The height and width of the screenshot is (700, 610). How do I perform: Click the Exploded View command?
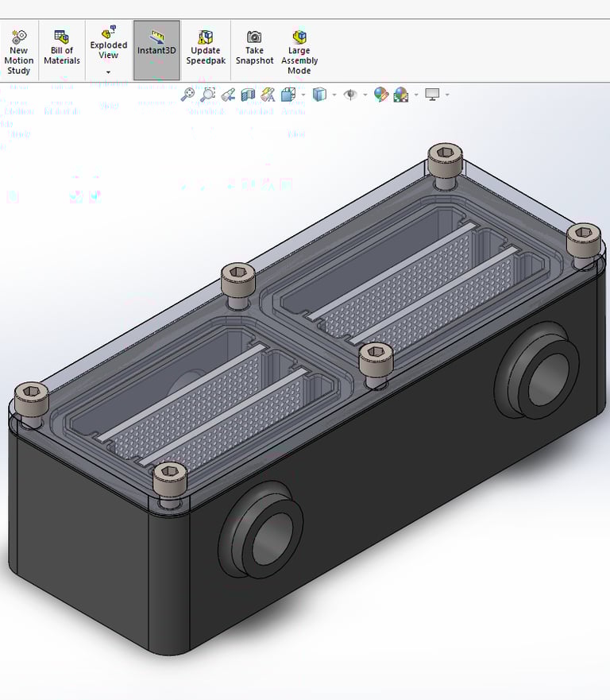(109, 42)
